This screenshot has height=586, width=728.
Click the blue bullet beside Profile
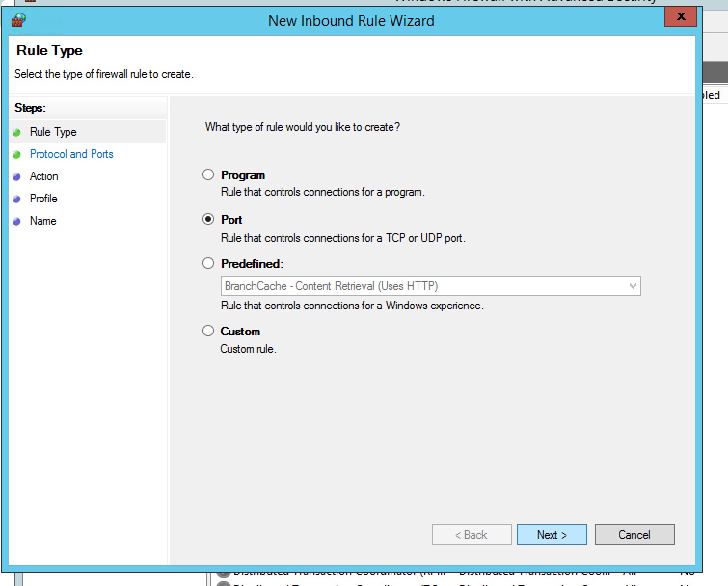pyautogui.click(x=17, y=199)
